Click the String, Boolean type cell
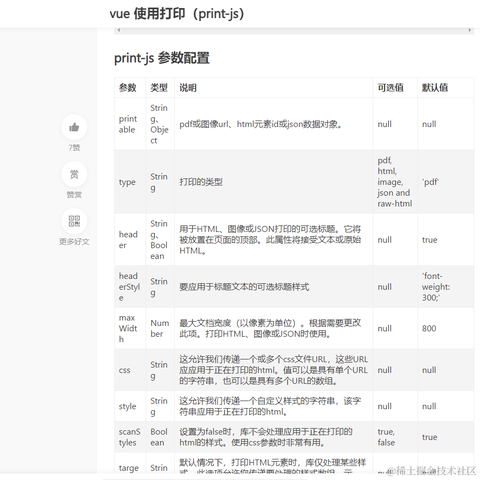The height and width of the screenshot is (480, 480). pyautogui.click(x=160, y=240)
